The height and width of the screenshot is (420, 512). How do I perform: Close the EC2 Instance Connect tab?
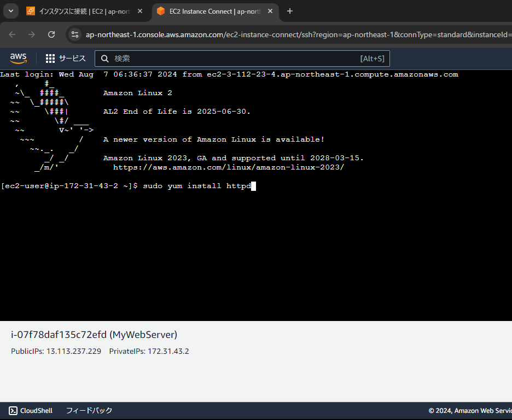pos(270,11)
